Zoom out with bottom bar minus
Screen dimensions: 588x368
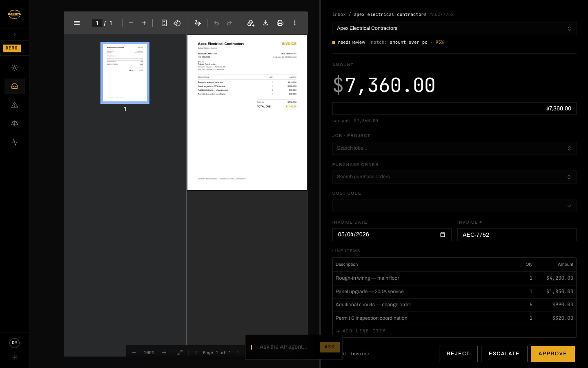tap(134, 352)
